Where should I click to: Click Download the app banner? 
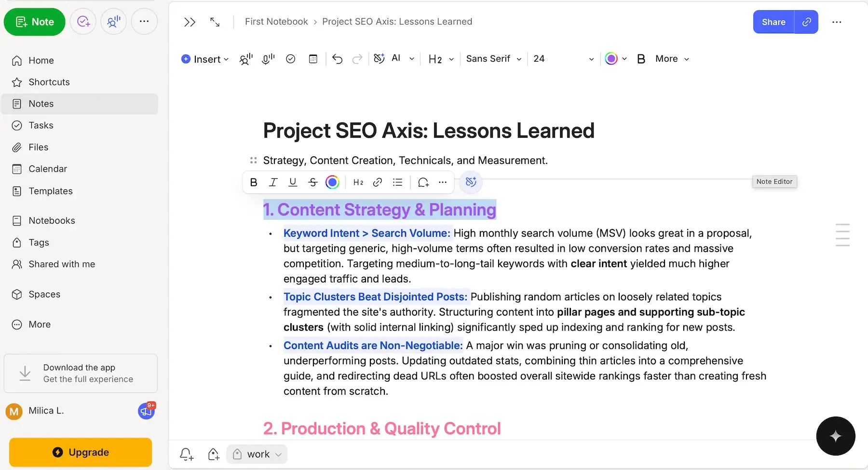[x=81, y=373]
